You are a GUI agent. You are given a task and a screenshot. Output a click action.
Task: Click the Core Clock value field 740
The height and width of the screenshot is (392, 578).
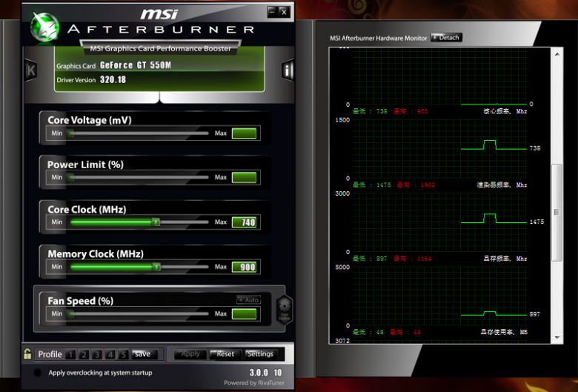[x=244, y=222]
